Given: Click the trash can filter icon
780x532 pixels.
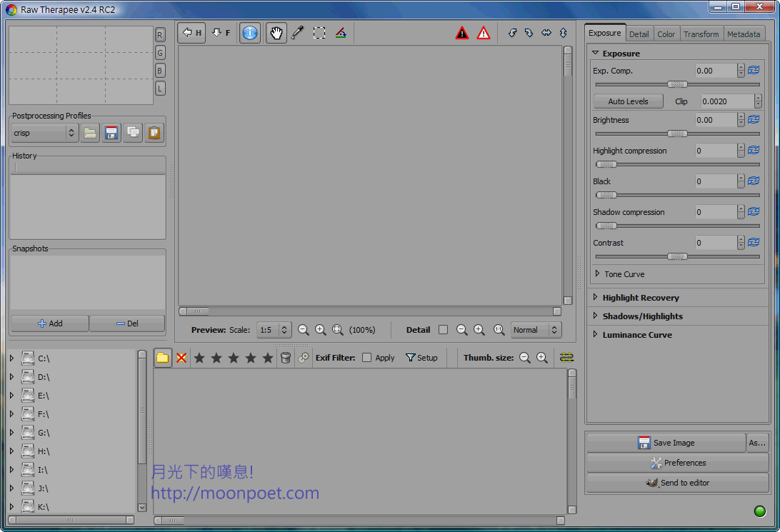Looking at the screenshot, I should point(285,358).
